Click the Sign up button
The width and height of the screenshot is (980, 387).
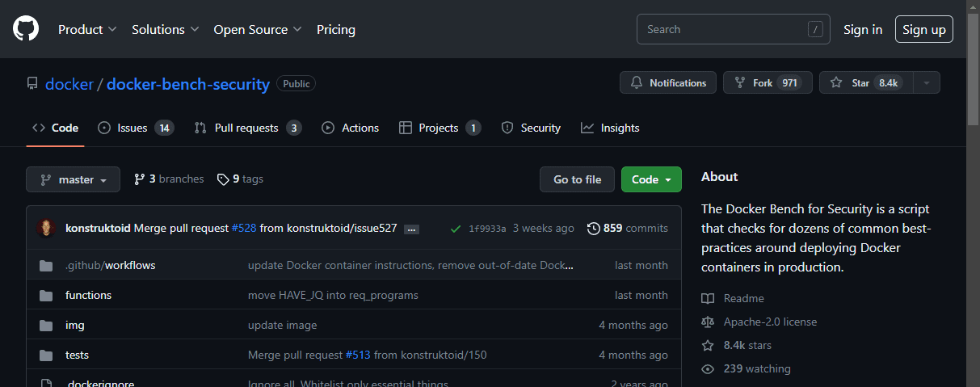(x=923, y=29)
